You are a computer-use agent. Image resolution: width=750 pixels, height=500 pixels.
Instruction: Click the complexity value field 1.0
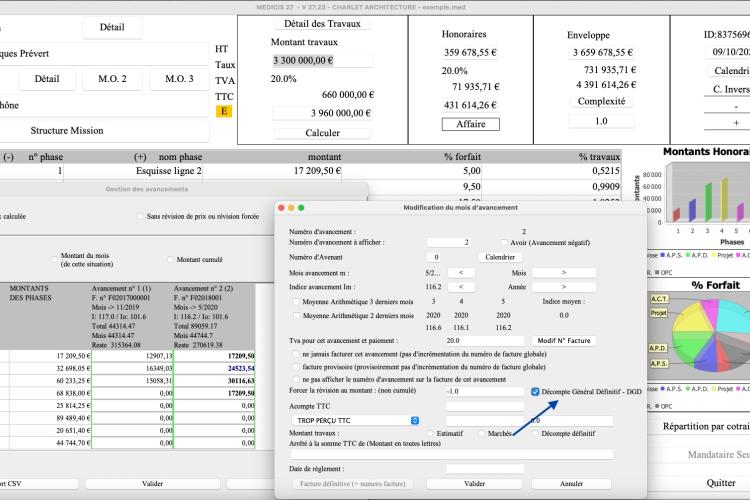pos(601,122)
